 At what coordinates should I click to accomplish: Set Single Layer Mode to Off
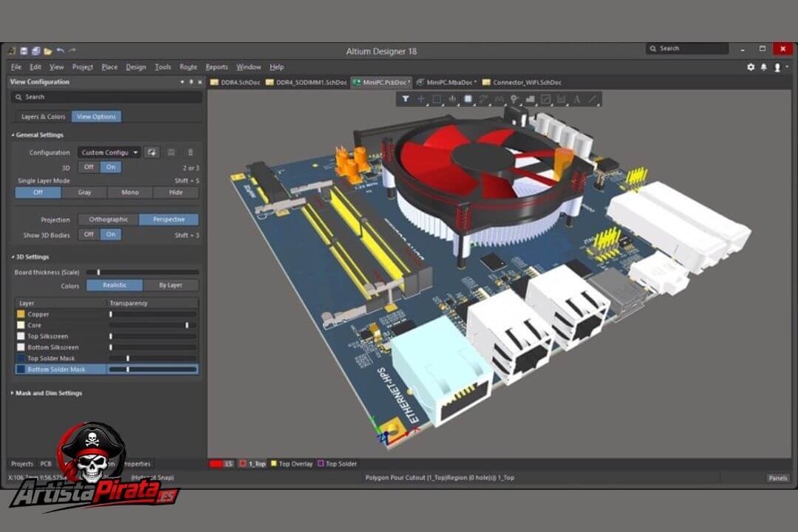pos(38,192)
